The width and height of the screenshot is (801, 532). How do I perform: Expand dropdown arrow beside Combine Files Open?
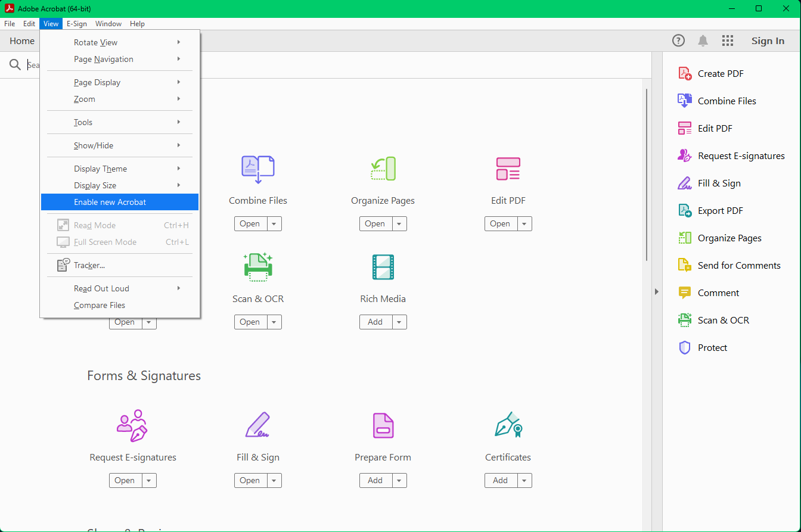click(274, 223)
